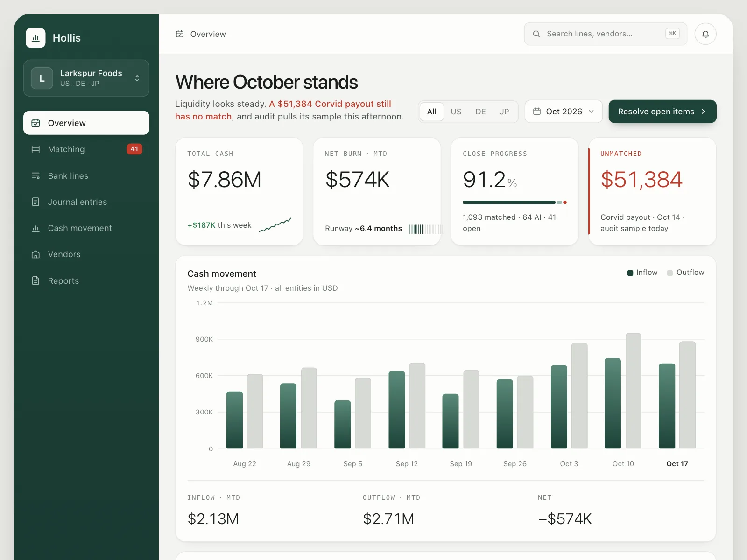Filter by US entity

[x=456, y=112]
